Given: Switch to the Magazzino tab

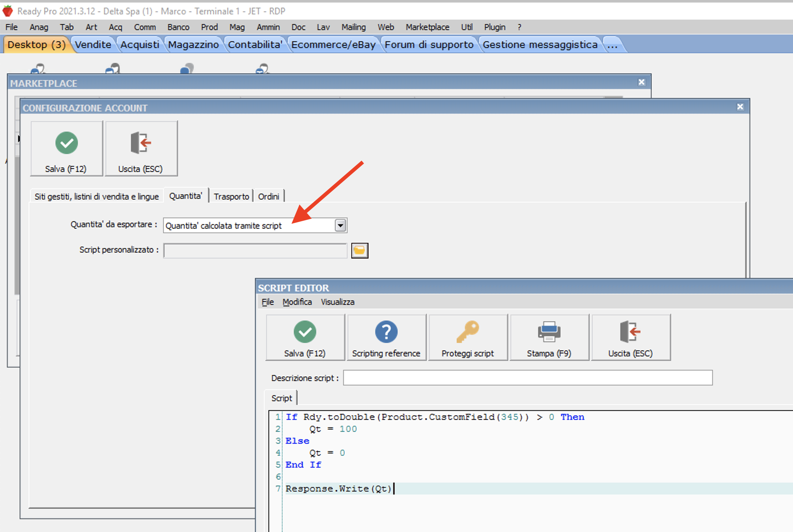Looking at the screenshot, I should pyautogui.click(x=193, y=45).
